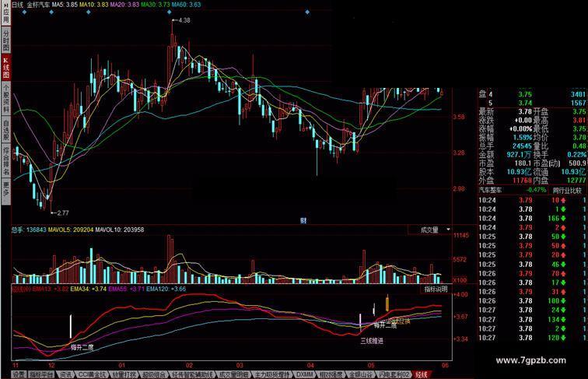The height and width of the screenshot is (379, 588).
Task: Switch to the 分时图 view
Action: pos(6,40)
